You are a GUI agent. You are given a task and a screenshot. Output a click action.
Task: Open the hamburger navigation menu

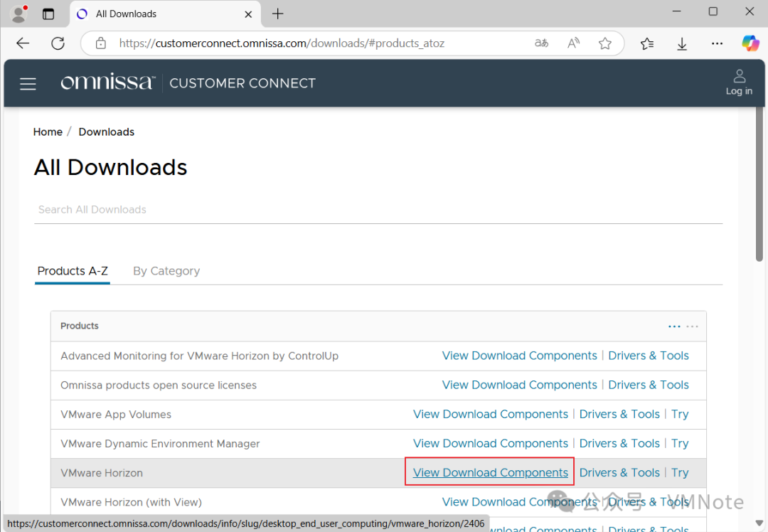click(x=28, y=84)
